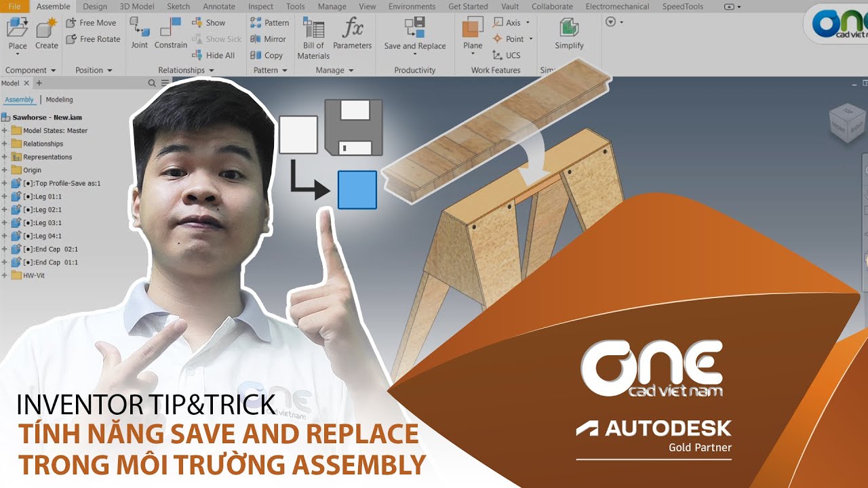The width and height of the screenshot is (868, 488).
Task: Open the Manage ribbon tab
Action: 332,6
